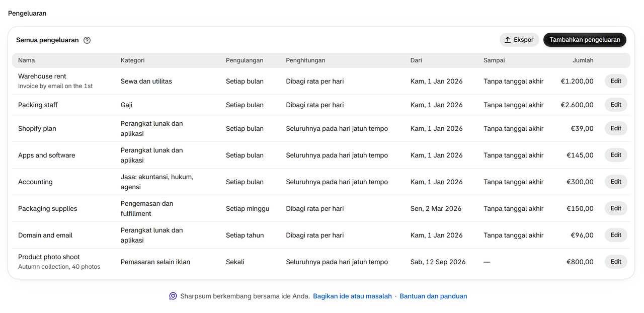
Task: Select the Apps and software name
Action: pyautogui.click(x=47, y=155)
